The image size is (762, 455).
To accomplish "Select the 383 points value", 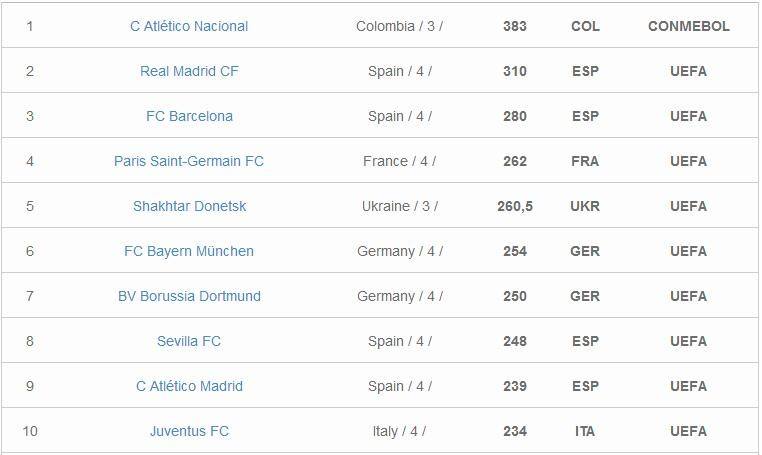I will 515,26.
